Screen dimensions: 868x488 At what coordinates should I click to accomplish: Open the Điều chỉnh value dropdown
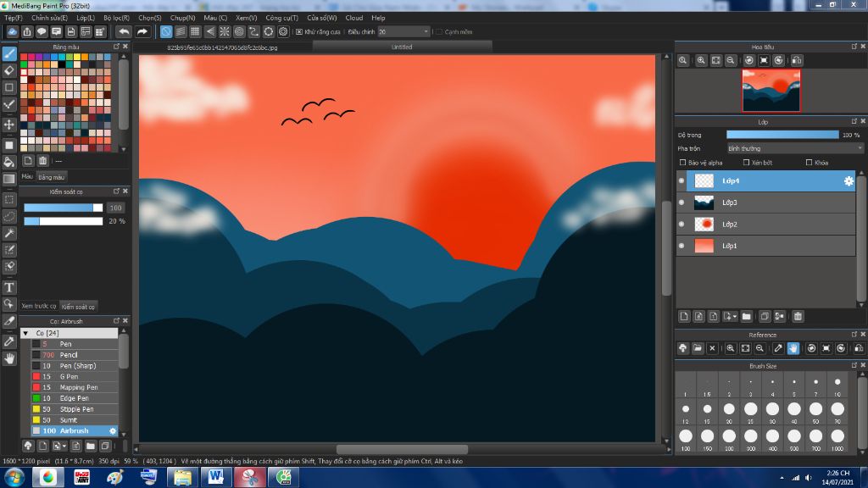[403, 31]
